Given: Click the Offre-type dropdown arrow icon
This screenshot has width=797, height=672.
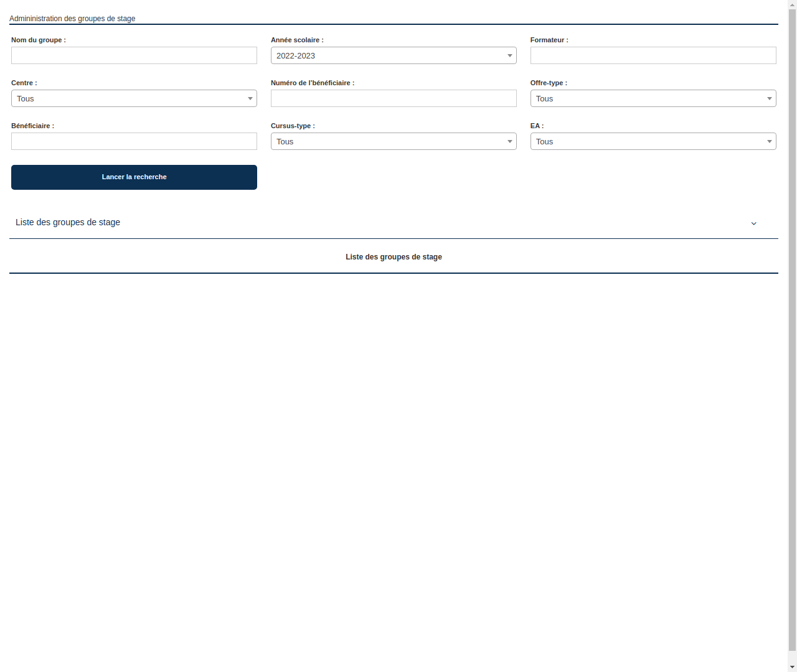Looking at the screenshot, I should tap(770, 98).
